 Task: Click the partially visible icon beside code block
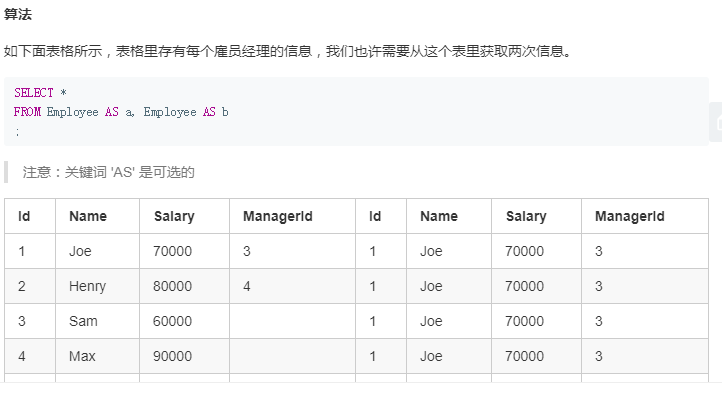(716, 122)
